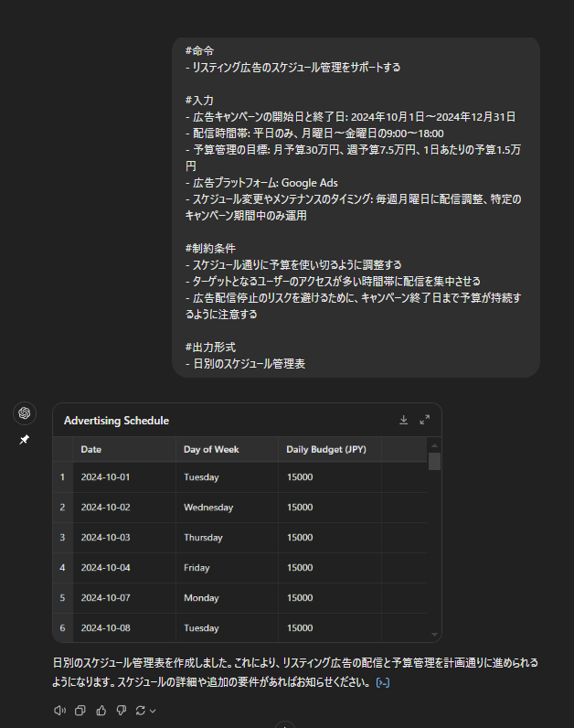Click the cell 2024-10-02
Image resolution: width=574 pixels, height=728 pixels.
124,508
